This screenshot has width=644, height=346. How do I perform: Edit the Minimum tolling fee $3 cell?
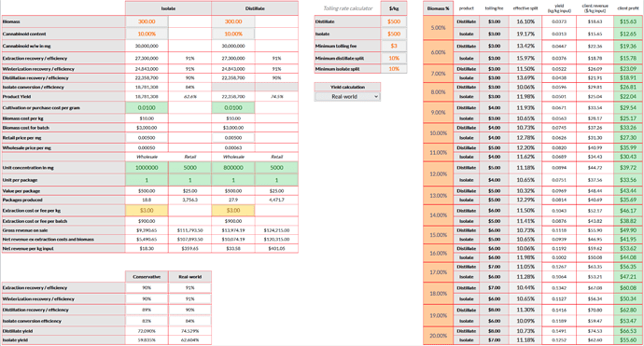tap(394, 46)
